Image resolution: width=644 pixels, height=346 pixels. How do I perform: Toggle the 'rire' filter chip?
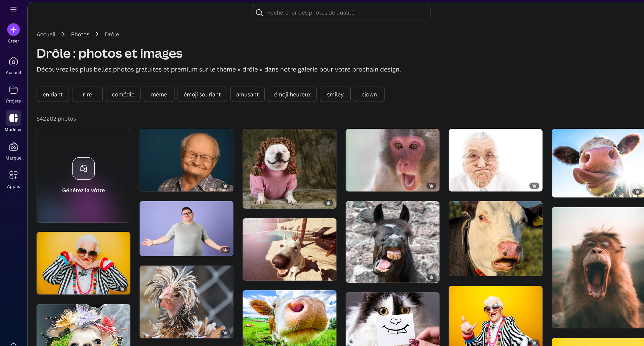pyautogui.click(x=87, y=94)
